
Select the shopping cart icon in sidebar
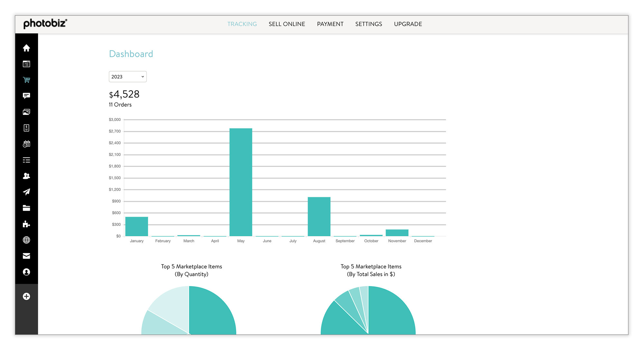pyautogui.click(x=27, y=80)
